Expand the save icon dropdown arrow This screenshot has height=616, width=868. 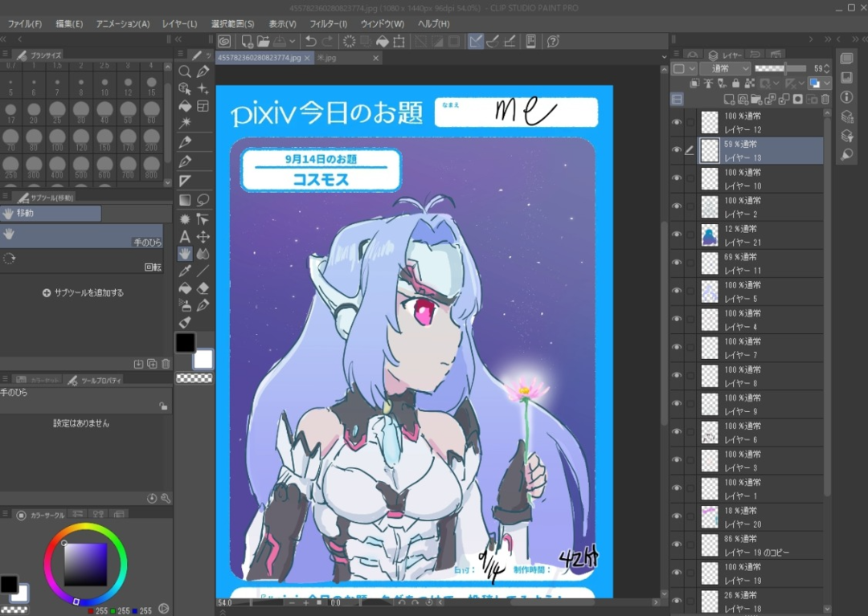pyautogui.click(x=291, y=41)
